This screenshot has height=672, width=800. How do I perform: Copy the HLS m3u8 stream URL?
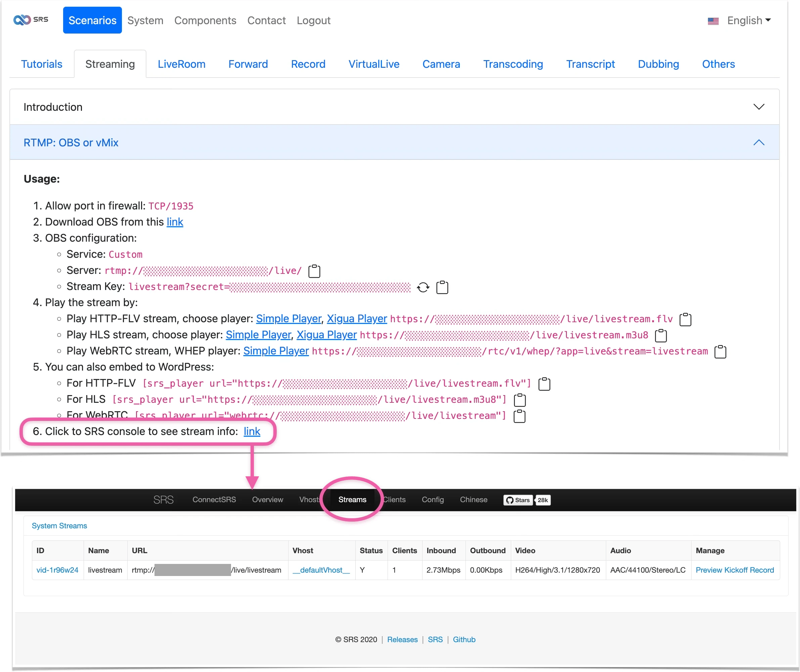tap(661, 336)
